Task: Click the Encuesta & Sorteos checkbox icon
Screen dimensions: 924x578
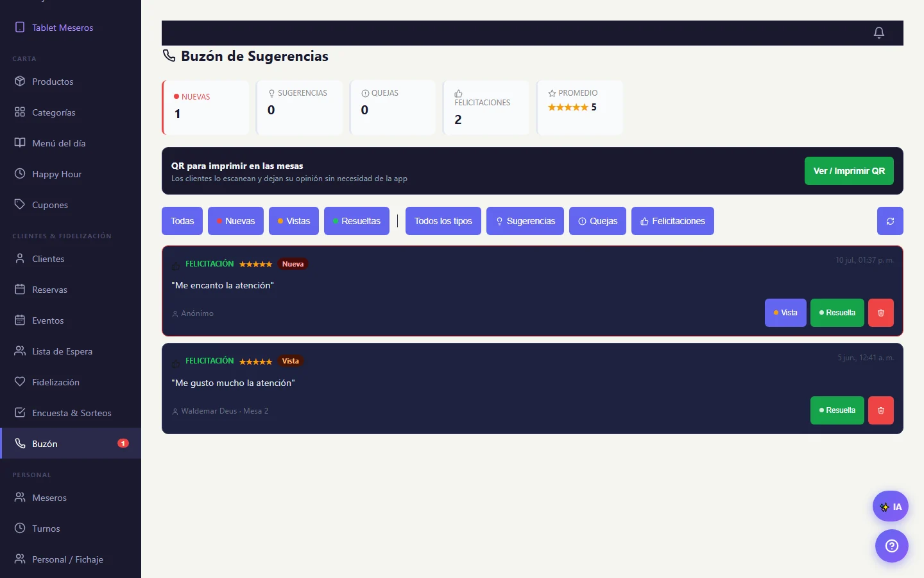Action: point(20,413)
